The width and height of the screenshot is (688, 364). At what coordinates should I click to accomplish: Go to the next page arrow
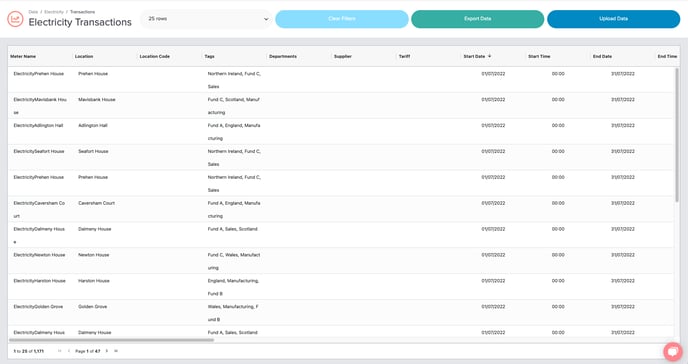coord(107,351)
